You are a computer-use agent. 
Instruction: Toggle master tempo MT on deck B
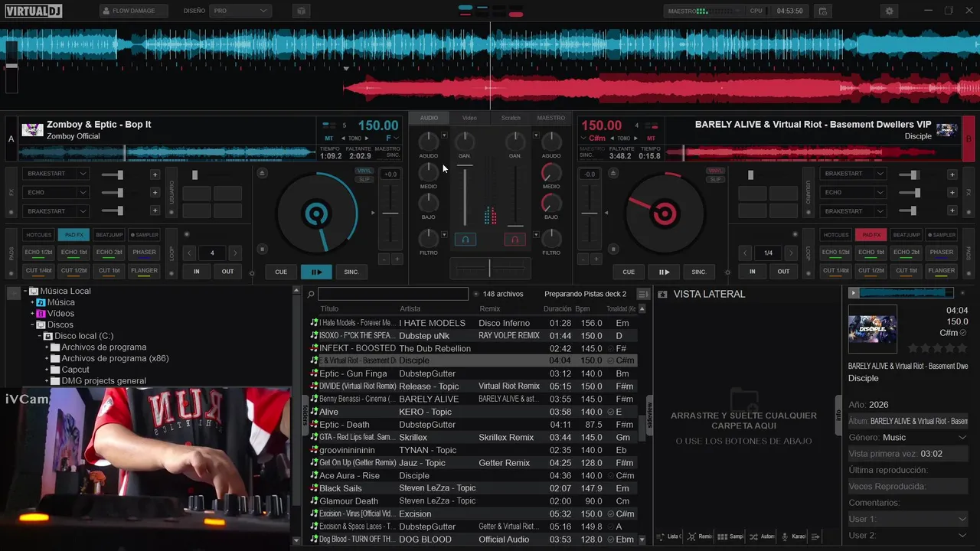(651, 139)
